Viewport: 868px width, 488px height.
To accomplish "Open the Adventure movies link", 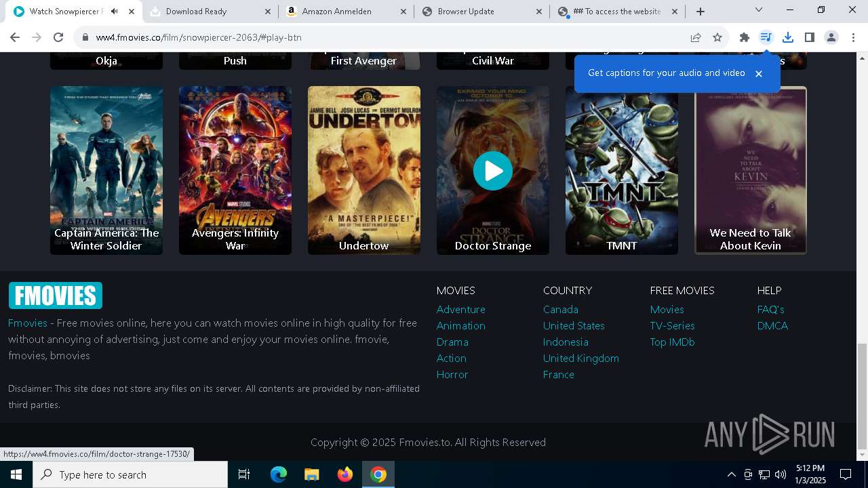I will (x=461, y=309).
